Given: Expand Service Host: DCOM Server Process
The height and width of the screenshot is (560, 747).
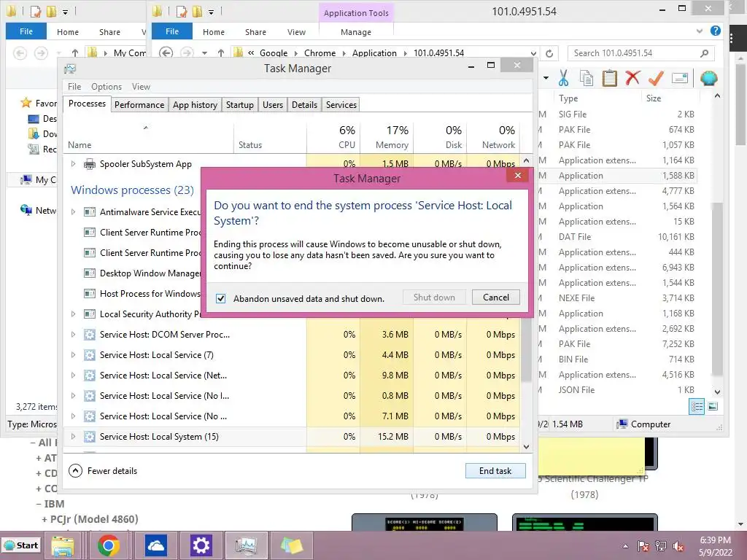Looking at the screenshot, I should click(73, 334).
